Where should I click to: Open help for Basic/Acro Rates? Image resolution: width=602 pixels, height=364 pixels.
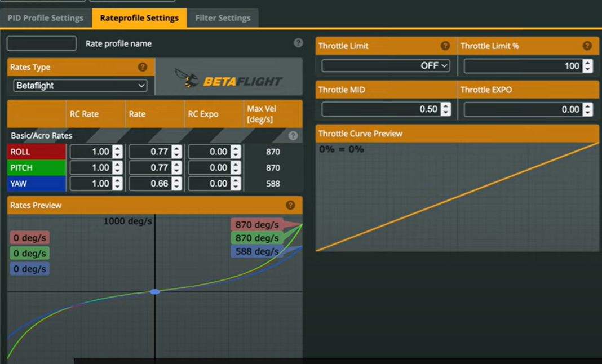point(293,136)
